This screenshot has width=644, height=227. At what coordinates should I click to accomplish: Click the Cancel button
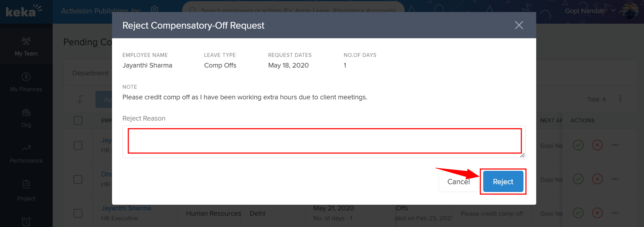tap(458, 182)
